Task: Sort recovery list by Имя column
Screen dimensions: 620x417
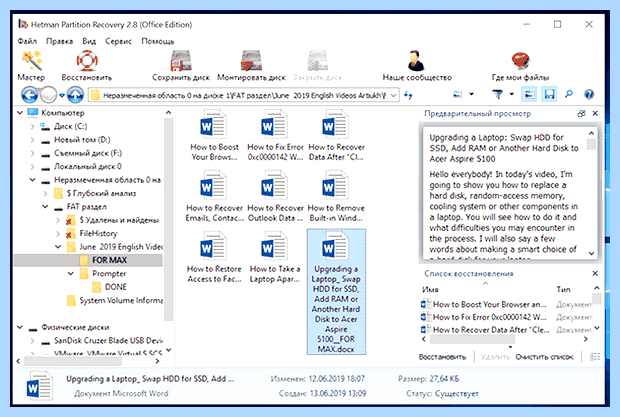Action: coord(430,290)
